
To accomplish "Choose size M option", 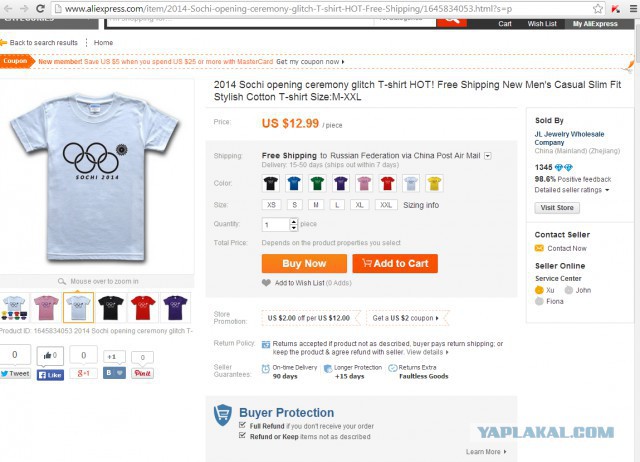I will click(316, 204).
